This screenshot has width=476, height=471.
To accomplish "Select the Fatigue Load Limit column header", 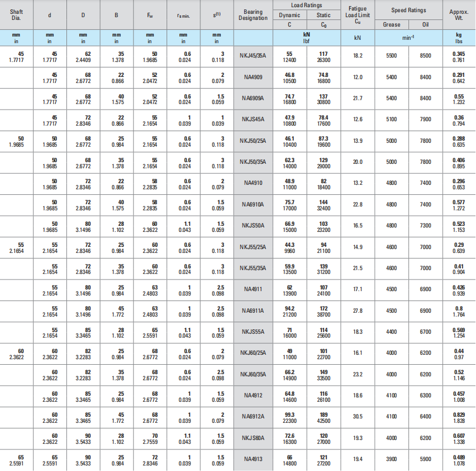I will click(x=358, y=15).
